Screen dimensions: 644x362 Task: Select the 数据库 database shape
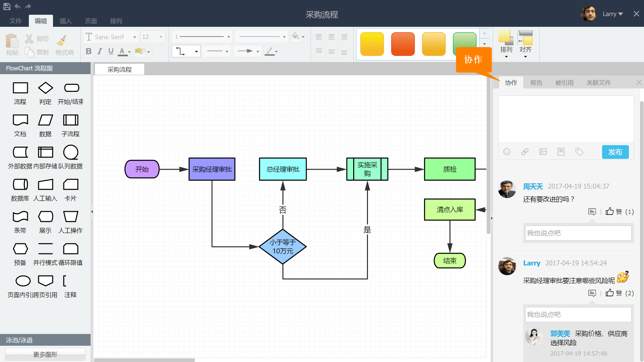(x=20, y=185)
